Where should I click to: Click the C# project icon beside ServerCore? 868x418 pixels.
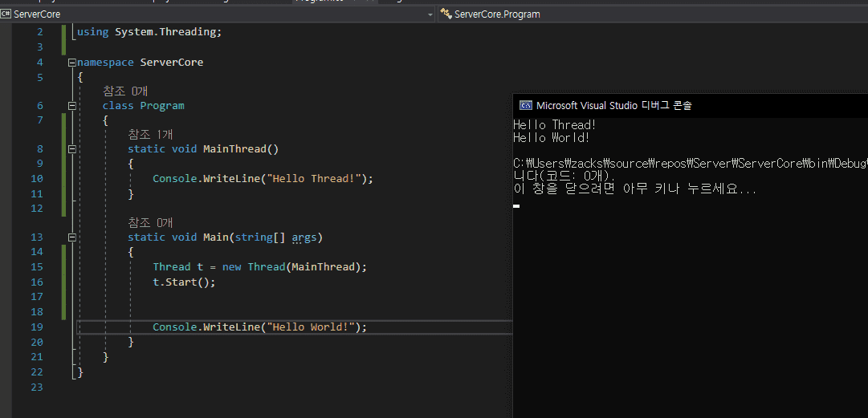(6, 14)
